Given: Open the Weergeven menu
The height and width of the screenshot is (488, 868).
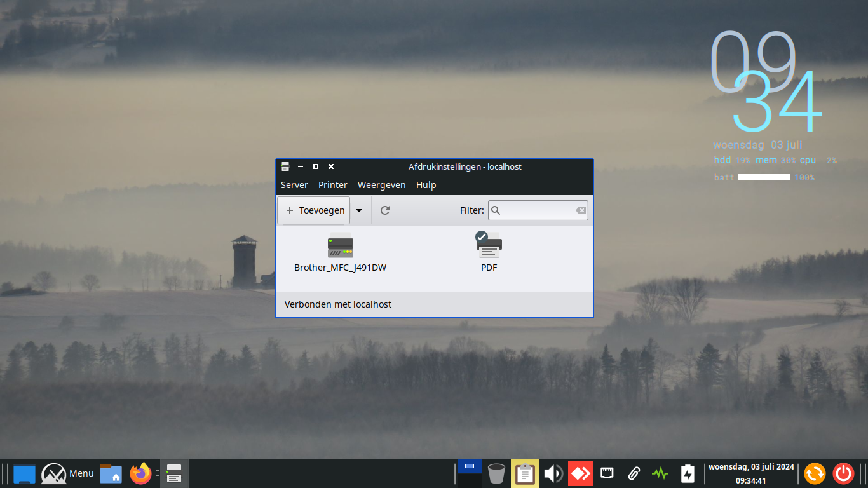Looking at the screenshot, I should click(381, 185).
